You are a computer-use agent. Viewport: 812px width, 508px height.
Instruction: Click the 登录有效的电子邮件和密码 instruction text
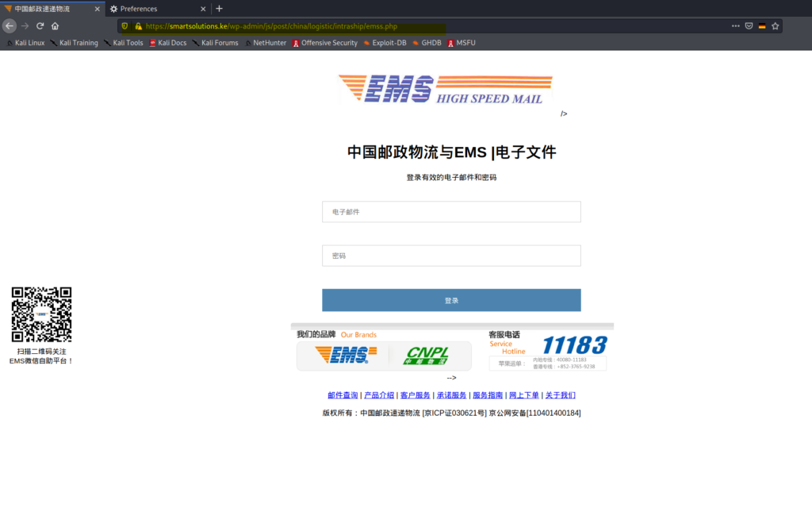(451, 177)
